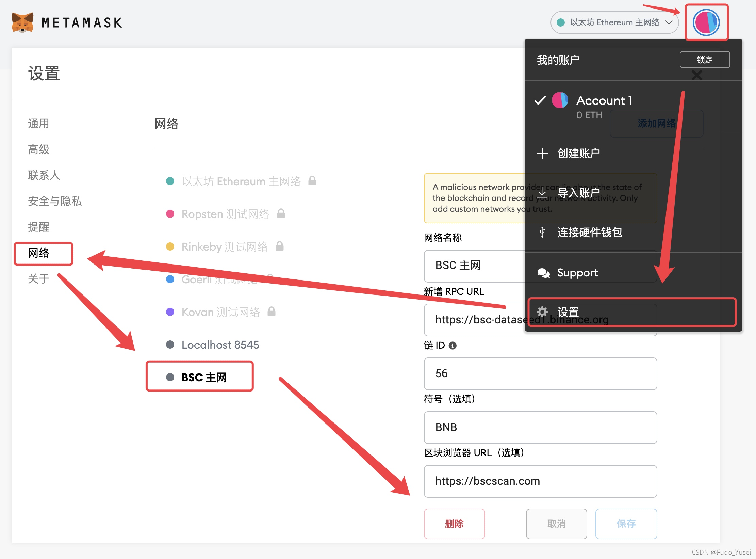Viewport: 756px width, 559px height.
Task: Click the download icon beside 导入账户
Action: 542,193
